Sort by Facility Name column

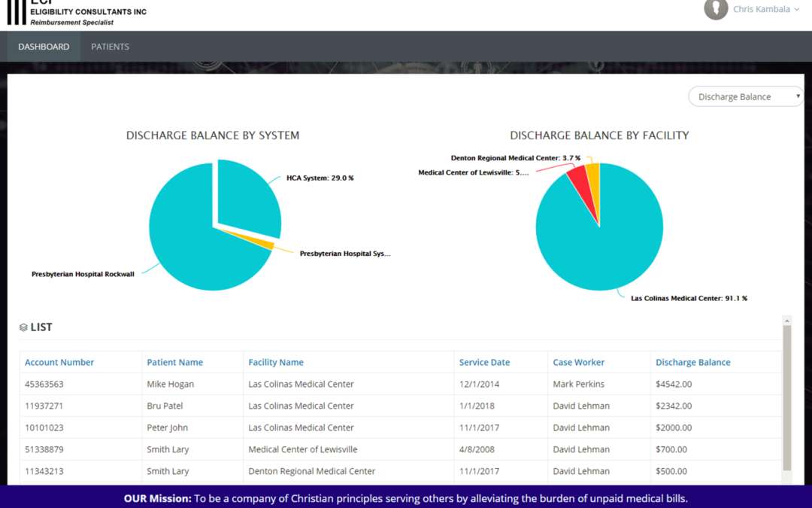click(x=275, y=362)
